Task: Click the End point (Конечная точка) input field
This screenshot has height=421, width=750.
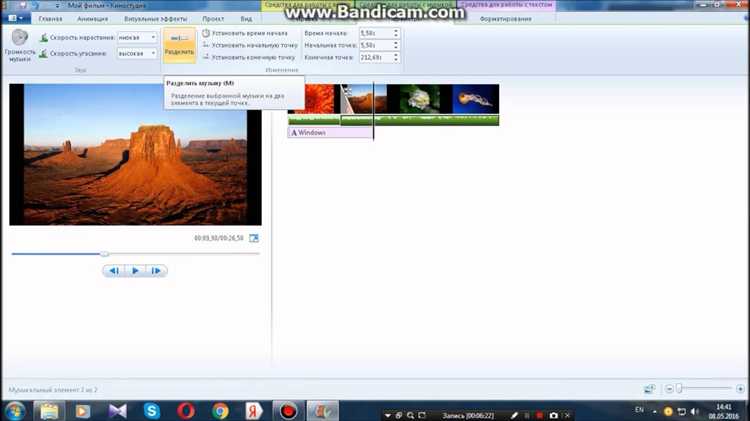Action: click(x=375, y=57)
